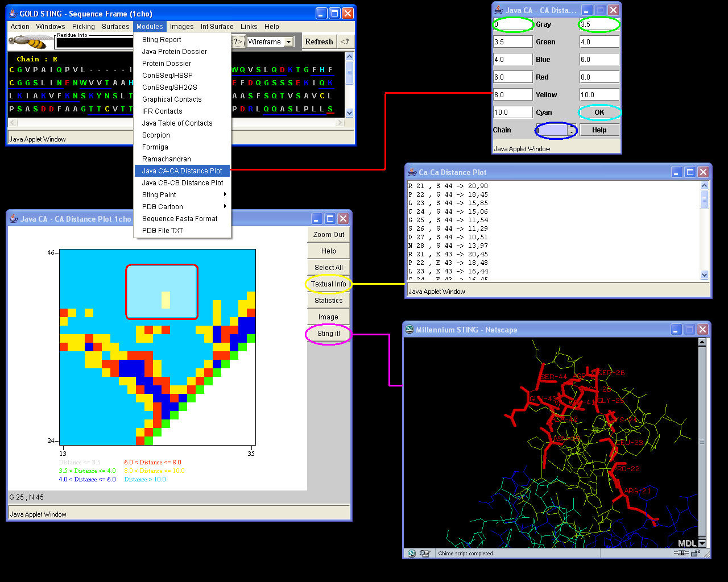Screen dimensions: 728x582
Task: Click the Residue Info field
Action: 95,43
